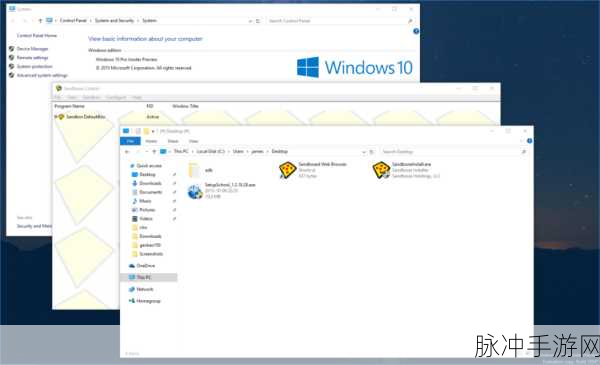The width and height of the screenshot is (600, 365).
Task: Open Music in navigation pane
Action: [145, 201]
